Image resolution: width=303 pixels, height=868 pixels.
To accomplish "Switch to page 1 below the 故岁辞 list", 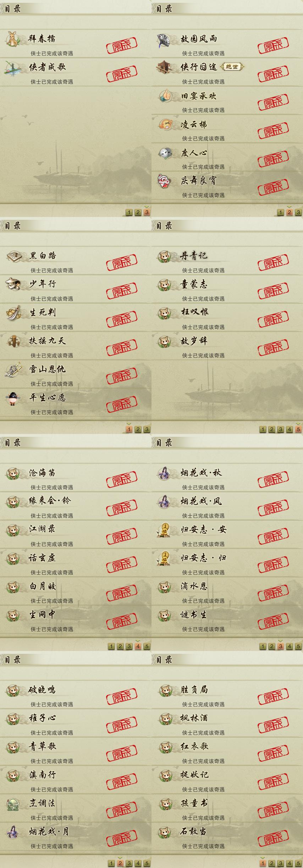I will [263, 429].
